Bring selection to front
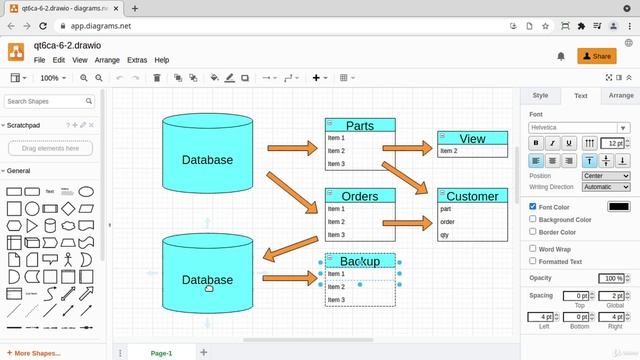The width and height of the screenshot is (640, 360). click(178, 78)
